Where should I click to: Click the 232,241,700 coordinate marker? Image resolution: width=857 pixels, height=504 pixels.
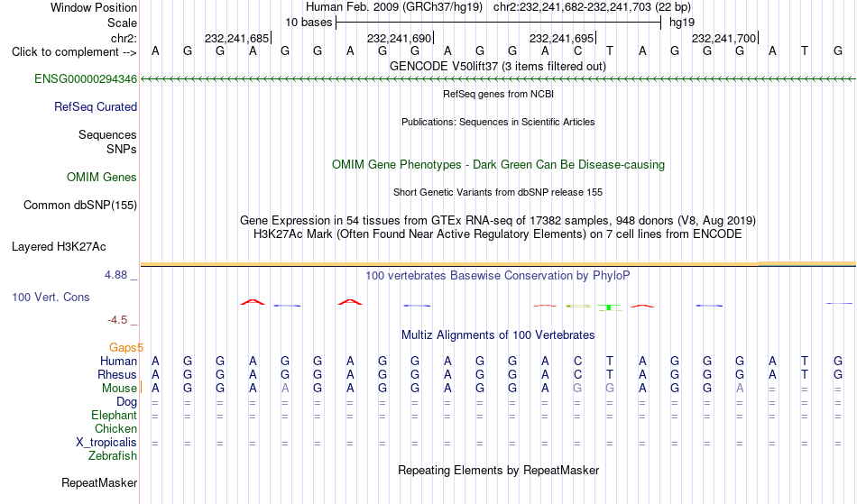[724, 38]
